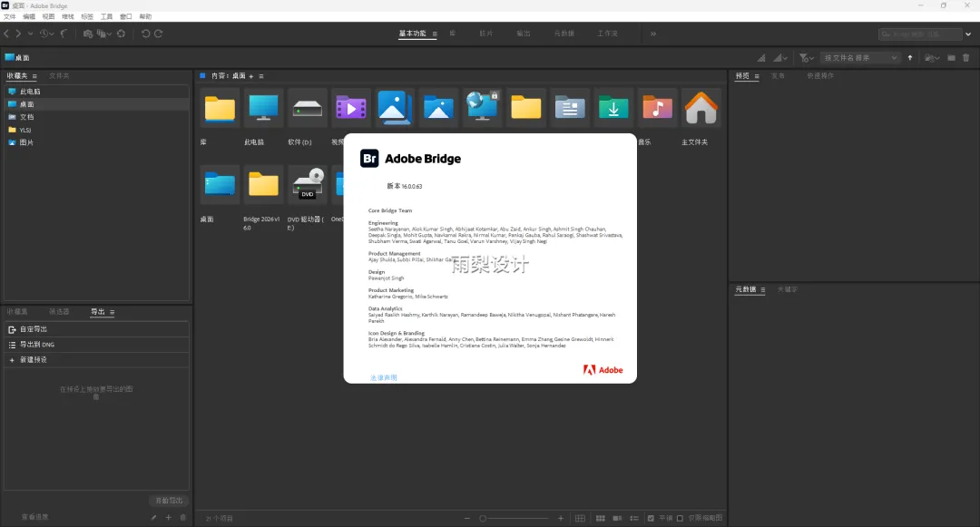Image resolution: width=980 pixels, height=527 pixels.
Task: Select the 音乐 folder thumbnail
Action: 657,109
